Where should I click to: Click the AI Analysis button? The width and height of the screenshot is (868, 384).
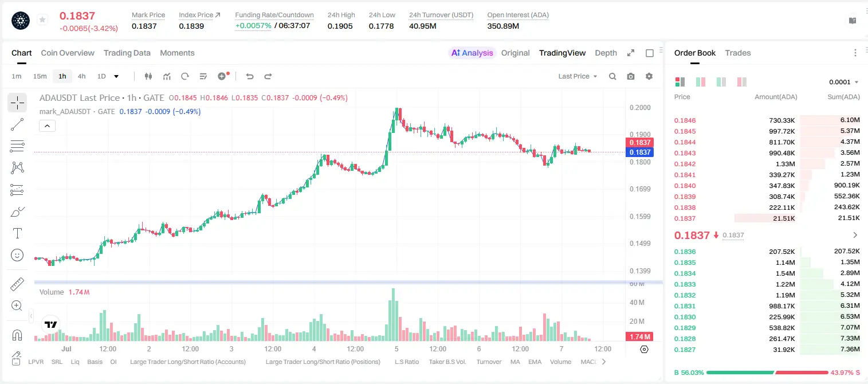[472, 53]
